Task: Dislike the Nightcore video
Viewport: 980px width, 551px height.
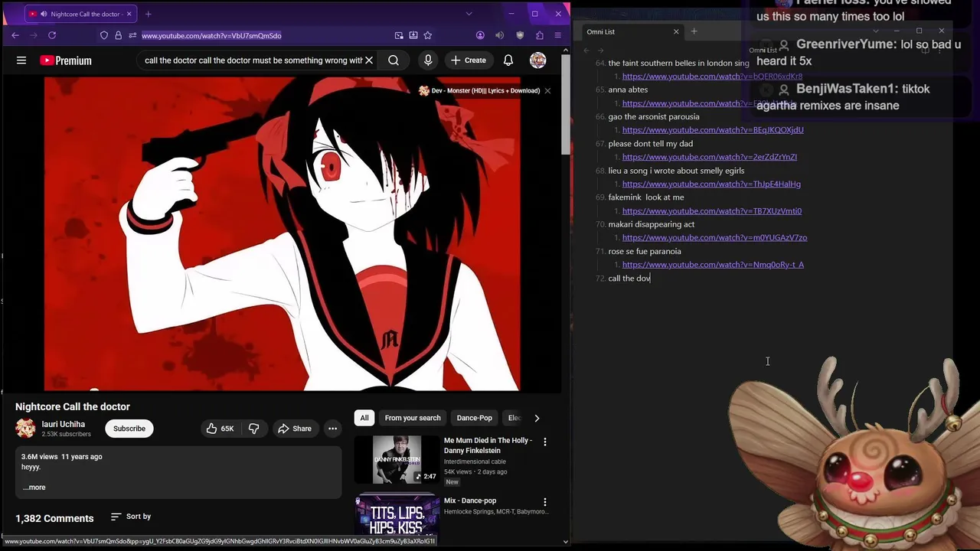Action: pyautogui.click(x=254, y=429)
